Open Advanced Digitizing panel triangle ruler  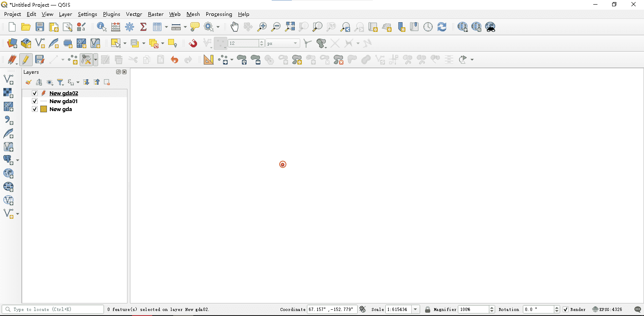tap(208, 60)
